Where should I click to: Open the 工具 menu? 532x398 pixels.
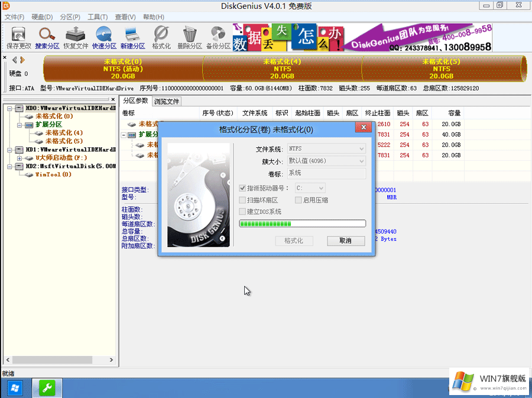coord(98,17)
